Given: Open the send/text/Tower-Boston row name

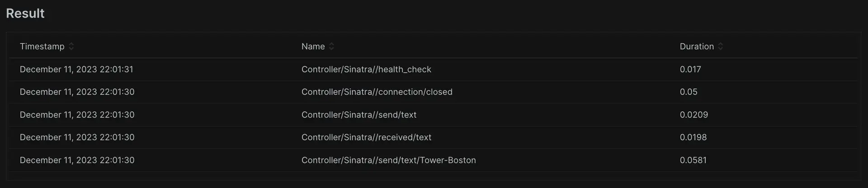Looking at the screenshot, I should click(x=388, y=160).
